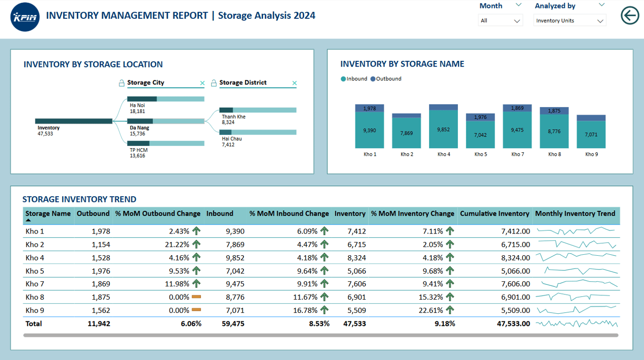Expand the chevron next to Month label
The width and height of the screenshot is (644, 360).
tap(519, 5)
